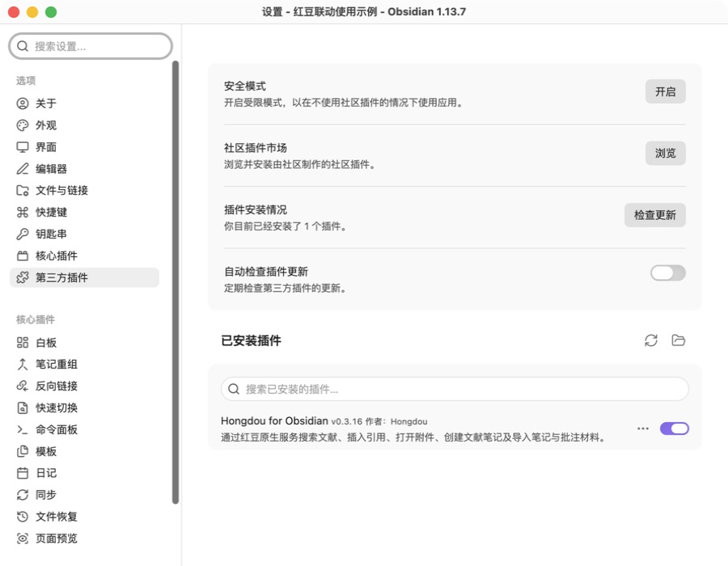Click the '安全模式' setting title

pyautogui.click(x=244, y=86)
